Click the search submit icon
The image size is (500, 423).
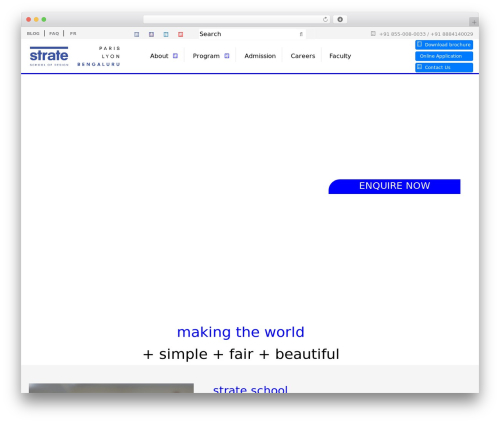click(x=301, y=34)
